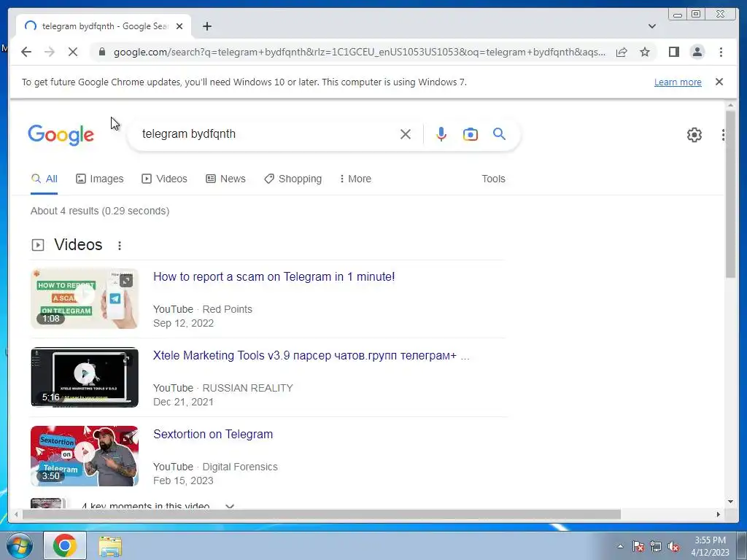Open the search Tools filter
The width and height of the screenshot is (747, 560).
pyautogui.click(x=493, y=179)
